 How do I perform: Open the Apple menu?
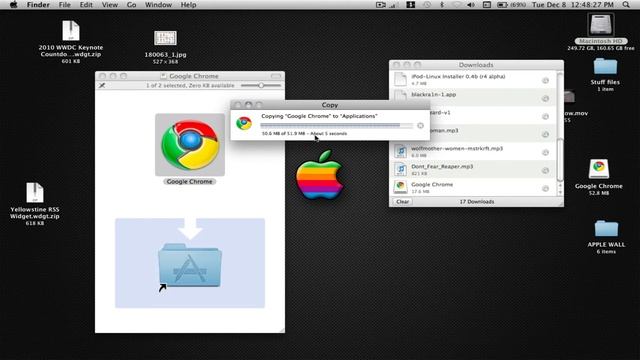(13, 5)
